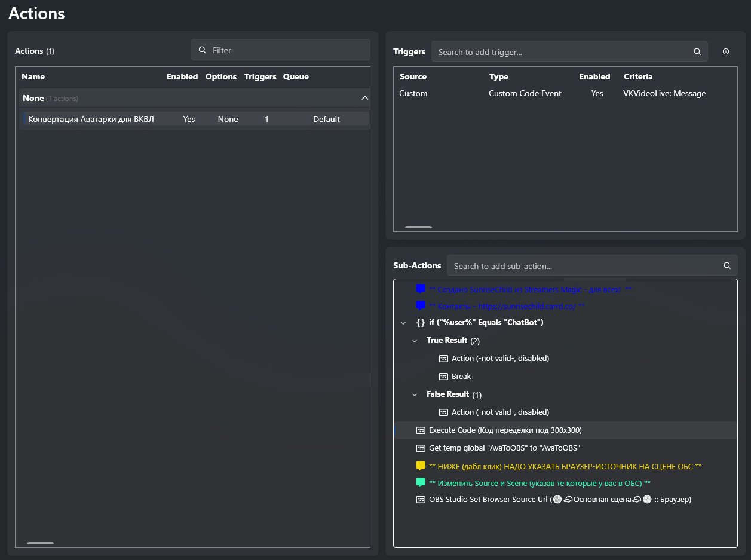Viewport: 751px width, 560px height.
Task: Click the magnifier icon in Triggers search
Action: point(697,52)
